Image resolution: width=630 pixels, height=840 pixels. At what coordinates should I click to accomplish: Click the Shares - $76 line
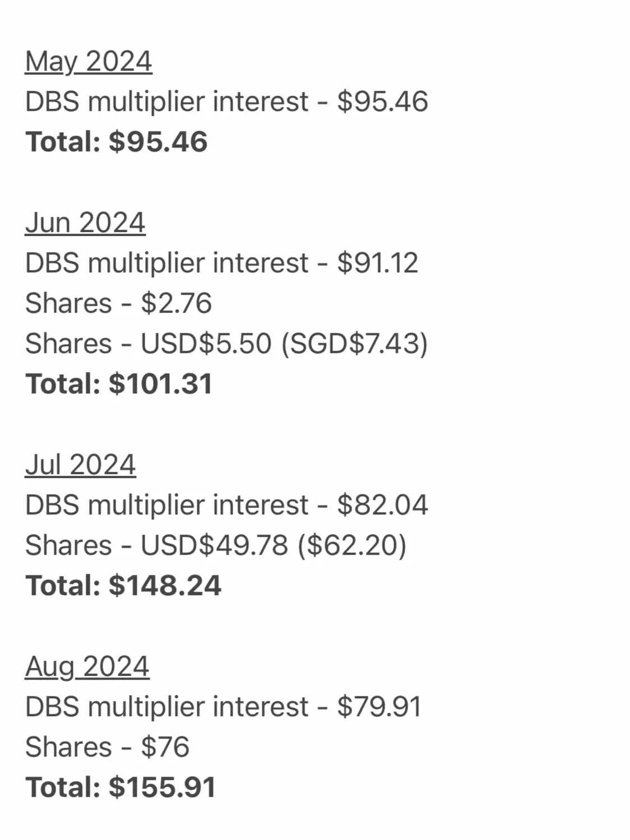108,747
